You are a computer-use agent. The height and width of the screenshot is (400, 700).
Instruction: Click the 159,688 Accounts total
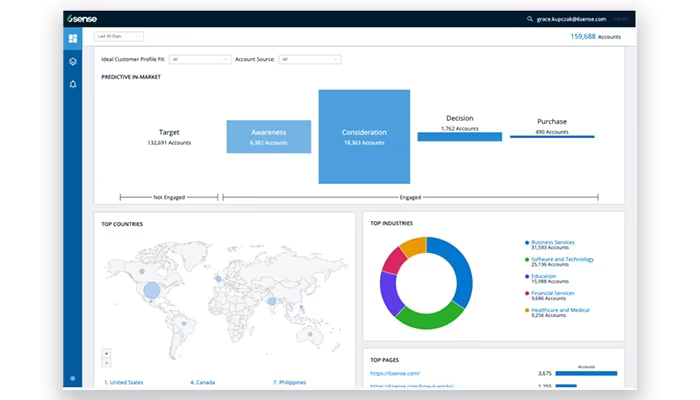coord(596,37)
